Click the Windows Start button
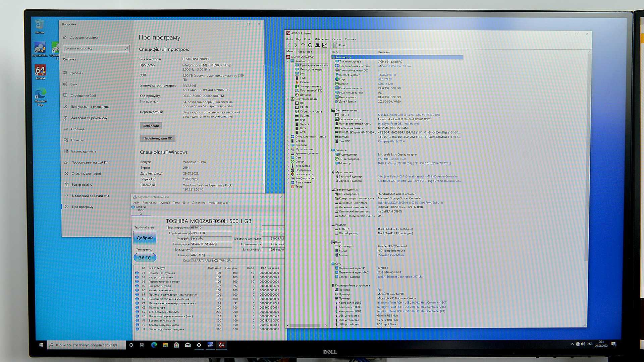 pos(41,345)
